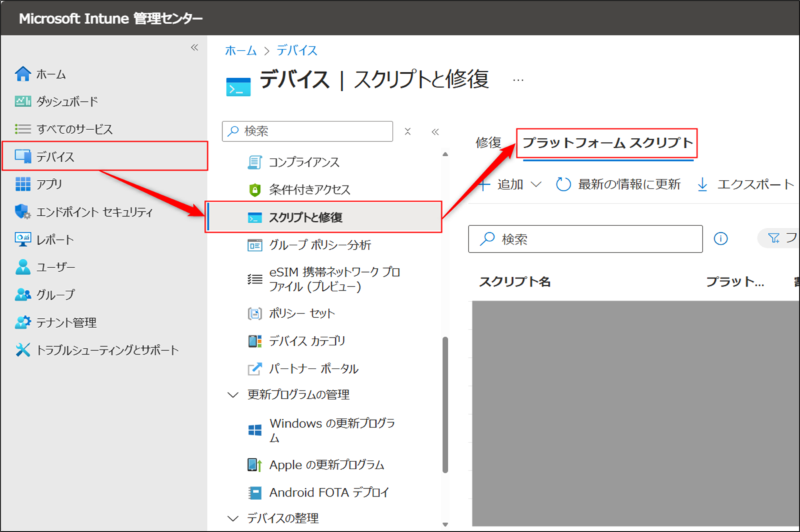Collapse the left sidebar with double chevron
The image size is (800, 532).
coord(195,47)
